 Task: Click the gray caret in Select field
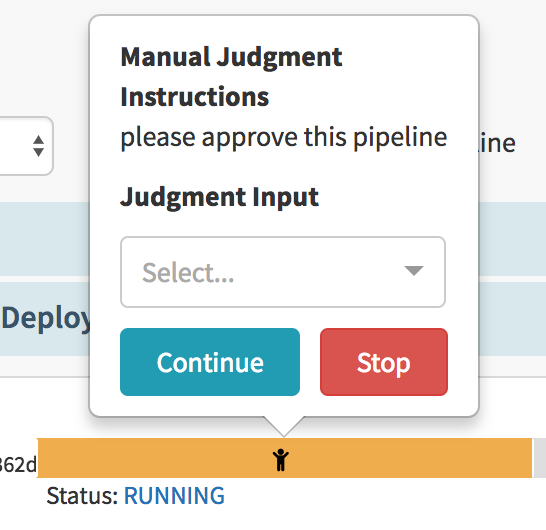click(414, 271)
